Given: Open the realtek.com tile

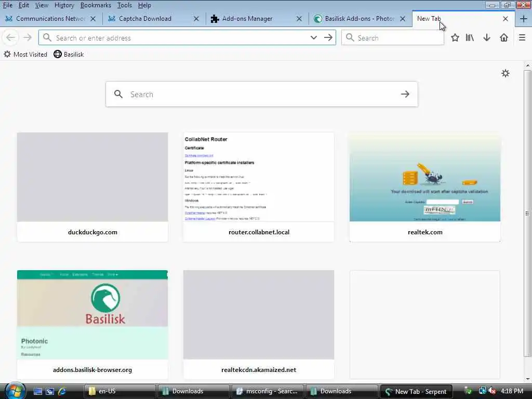Looking at the screenshot, I should [425, 187].
